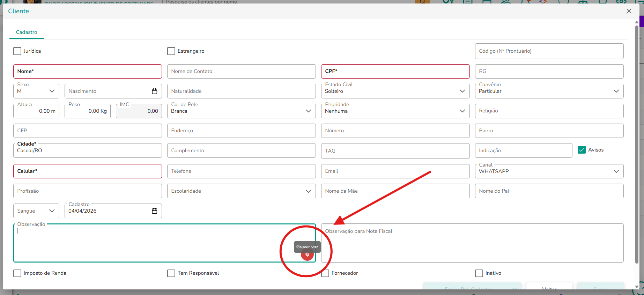Image resolution: width=644 pixels, height=295 pixels.
Task: Open the Nascimento calendar picker icon
Action: click(x=154, y=91)
